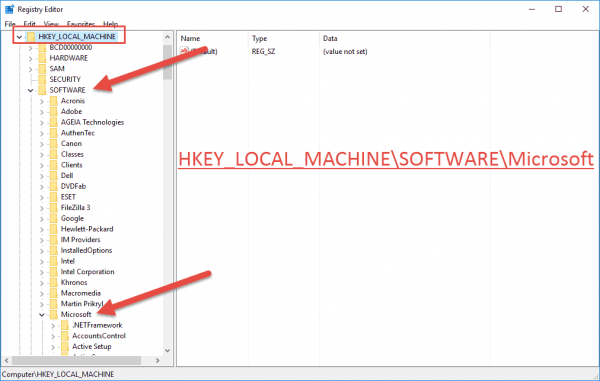Collapse the HKEY_LOCAL_MACHINE tree node
The image size is (600, 381).
(19, 37)
